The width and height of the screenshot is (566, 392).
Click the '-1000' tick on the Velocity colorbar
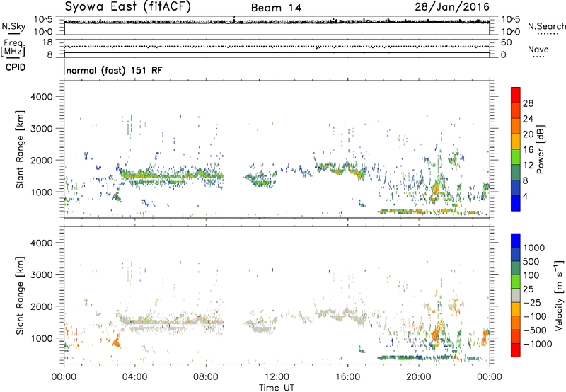[537, 344]
